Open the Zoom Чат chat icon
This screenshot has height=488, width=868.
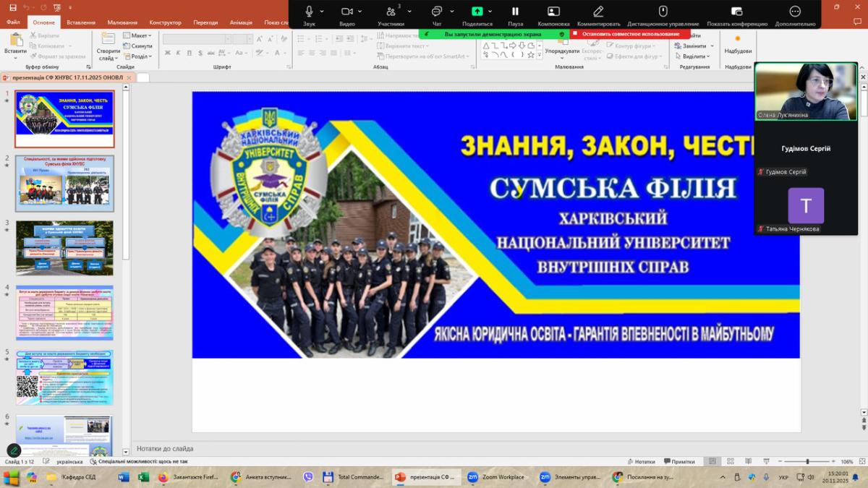(437, 11)
